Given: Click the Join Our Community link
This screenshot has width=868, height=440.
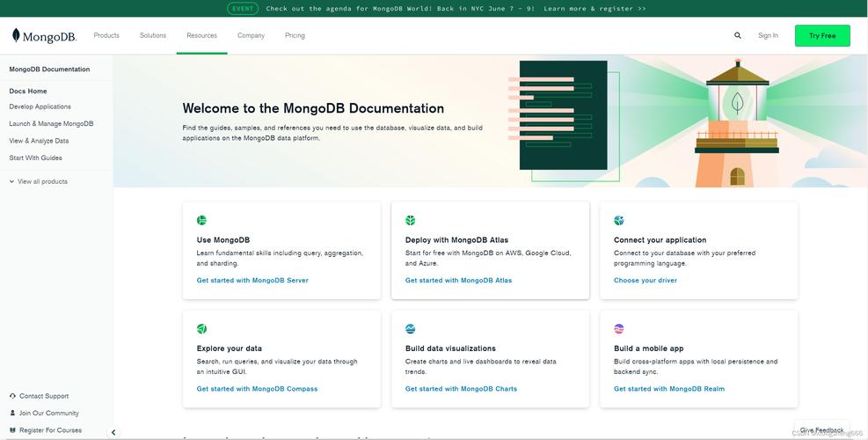Looking at the screenshot, I should (x=48, y=413).
